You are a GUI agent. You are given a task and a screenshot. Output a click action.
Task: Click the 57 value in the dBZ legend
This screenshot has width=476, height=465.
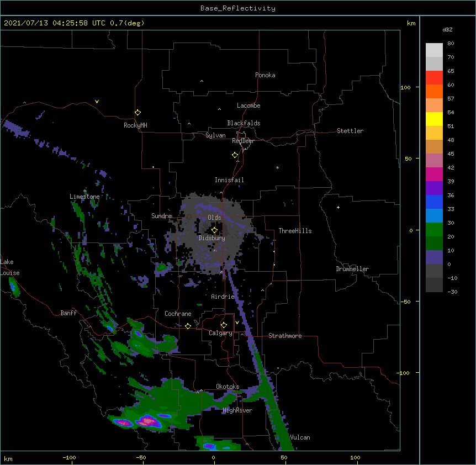pos(451,99)
